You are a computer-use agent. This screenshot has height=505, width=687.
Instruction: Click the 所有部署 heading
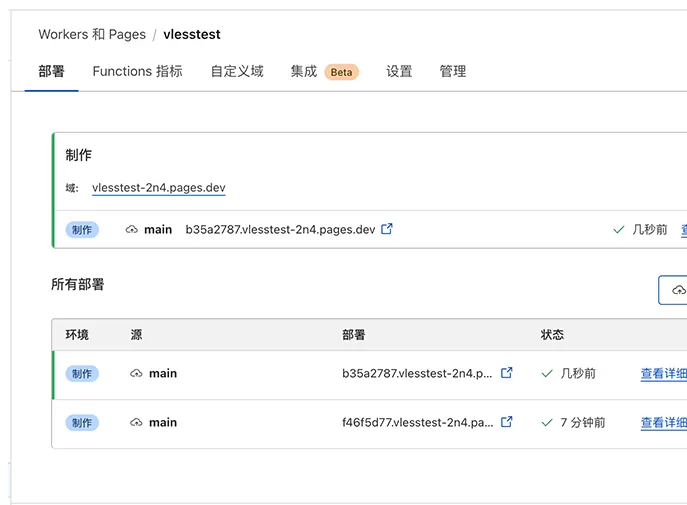point(78,284)
